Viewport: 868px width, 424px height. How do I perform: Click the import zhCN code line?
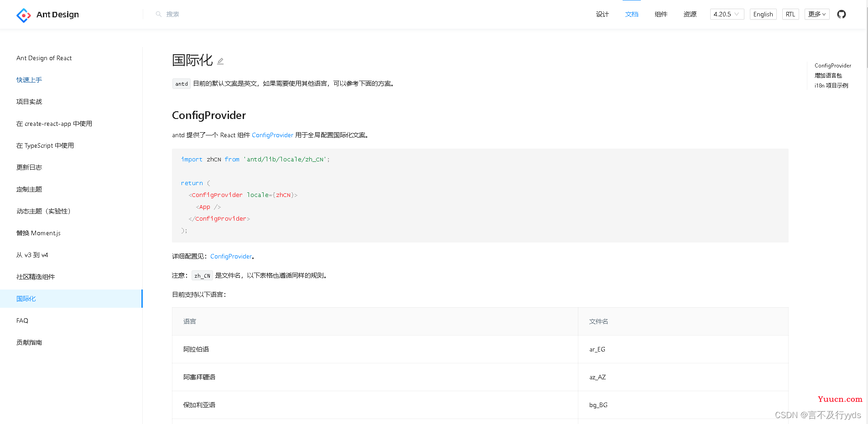pyautogui.click(x=255, y=159)
